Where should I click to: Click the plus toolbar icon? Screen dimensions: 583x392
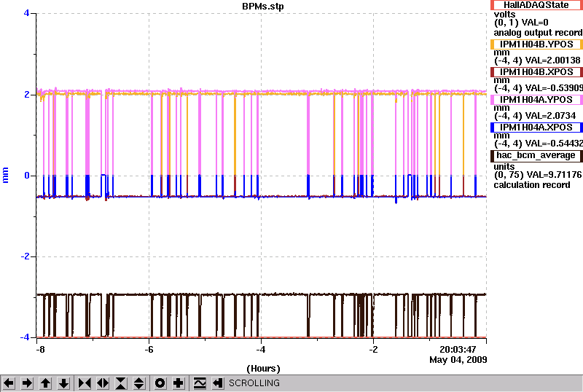pyautogui.click(x=179, y=383)
